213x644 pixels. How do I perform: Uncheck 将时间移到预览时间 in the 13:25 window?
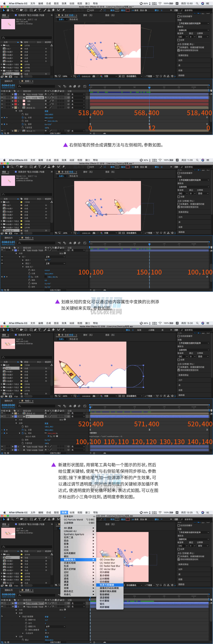tap(179, 559)
